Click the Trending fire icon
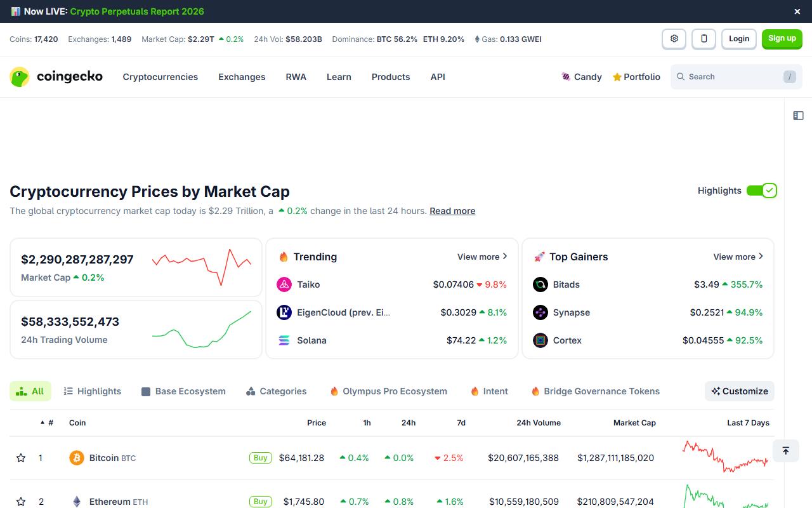Screen dimensions: 812x508 (x=284, y=257)
